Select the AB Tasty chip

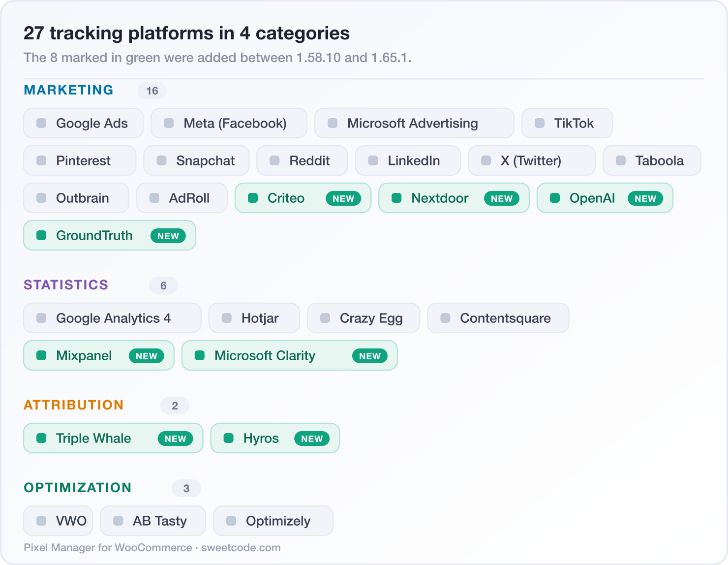[x=153, y=521]
